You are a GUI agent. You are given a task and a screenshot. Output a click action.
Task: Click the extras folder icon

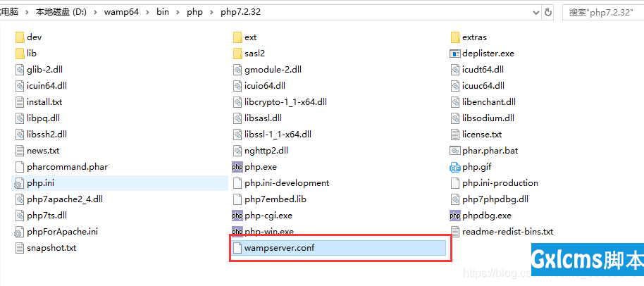coord(455,37)
